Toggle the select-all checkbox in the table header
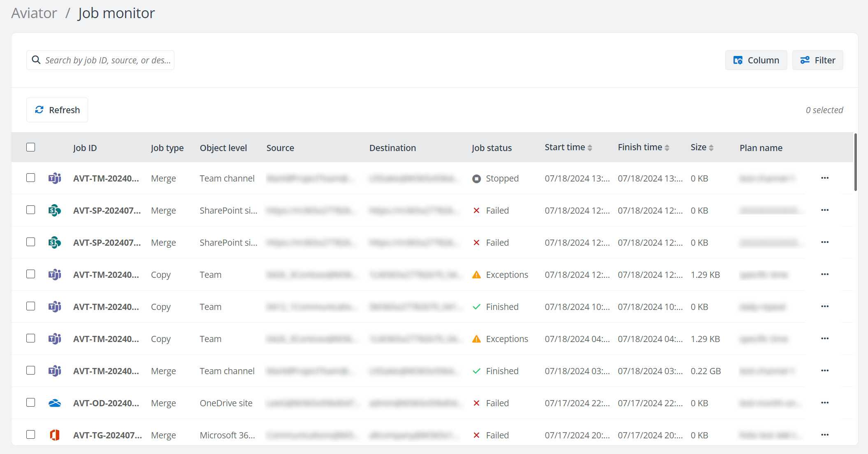 pyautogui.click(x=31, y=147)
